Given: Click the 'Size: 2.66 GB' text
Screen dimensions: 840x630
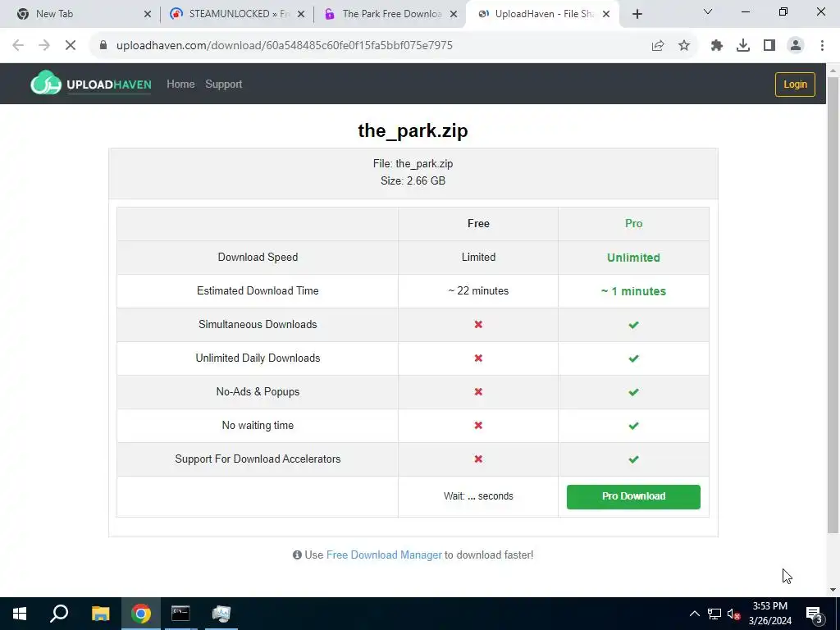Looking at the screenshot, I should 413,180.
